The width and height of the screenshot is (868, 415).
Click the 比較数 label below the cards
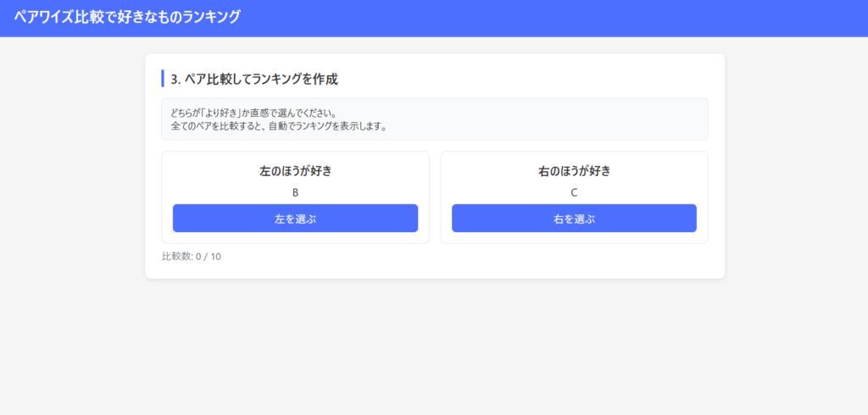click(x=177, y=257)
